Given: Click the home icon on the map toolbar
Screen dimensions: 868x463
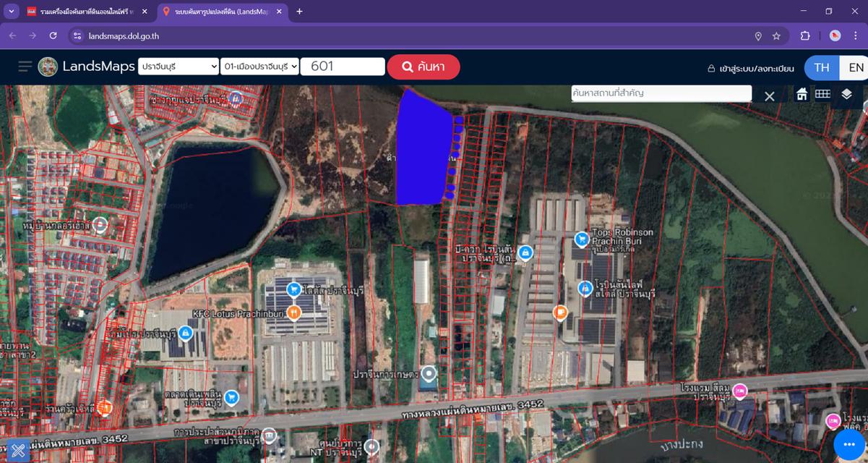Looking at the screenshot, I should point(802,94).
